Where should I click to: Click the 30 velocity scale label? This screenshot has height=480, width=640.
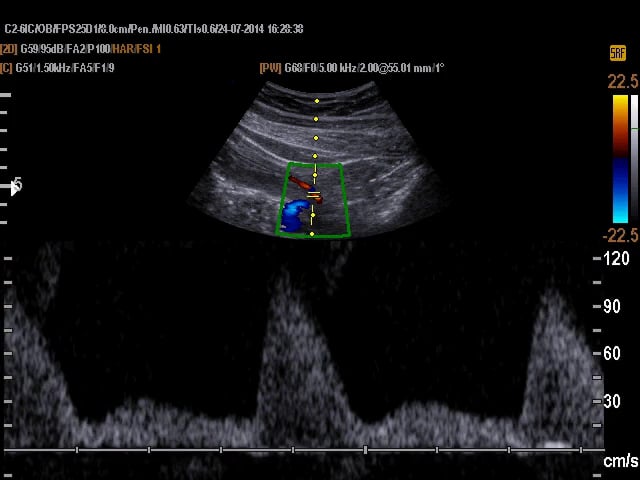[612, 402]
